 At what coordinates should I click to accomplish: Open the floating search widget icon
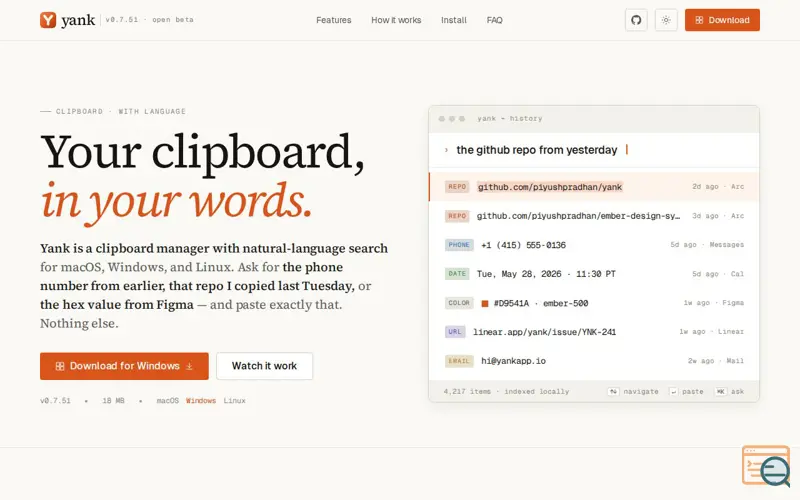(x=766, y=465)
